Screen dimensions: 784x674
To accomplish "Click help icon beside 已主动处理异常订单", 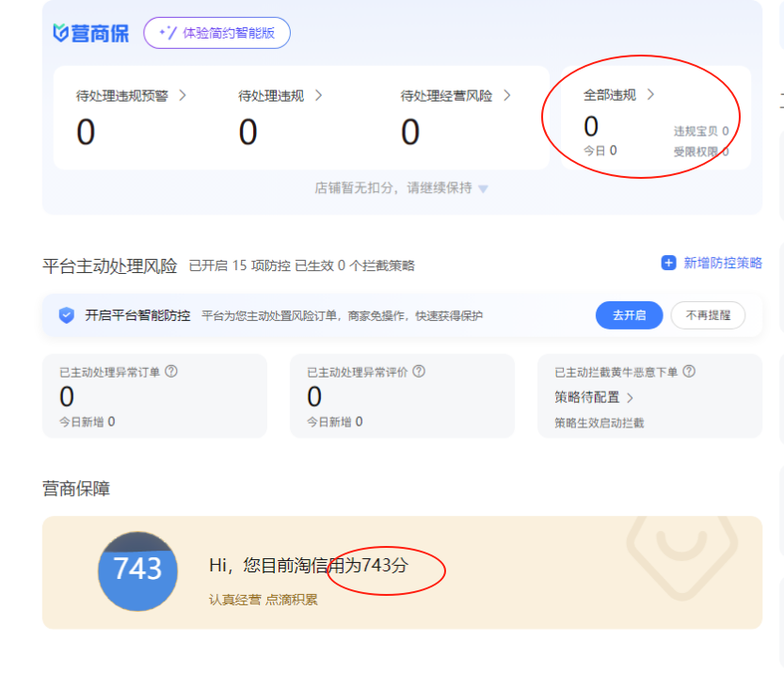I will click(171, 372).
